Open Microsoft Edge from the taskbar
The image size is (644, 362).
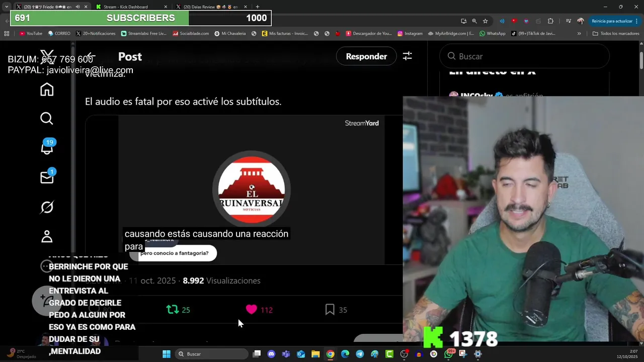coord(345,354)
